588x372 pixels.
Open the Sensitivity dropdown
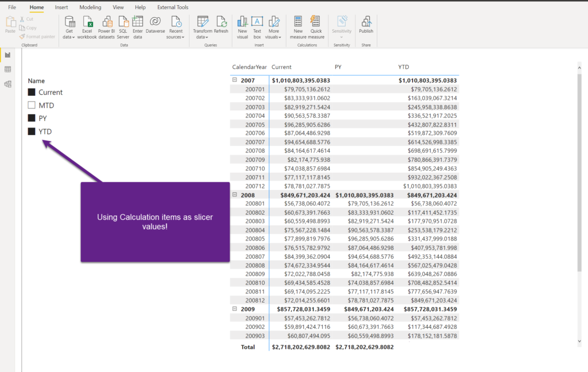(342, 27)
